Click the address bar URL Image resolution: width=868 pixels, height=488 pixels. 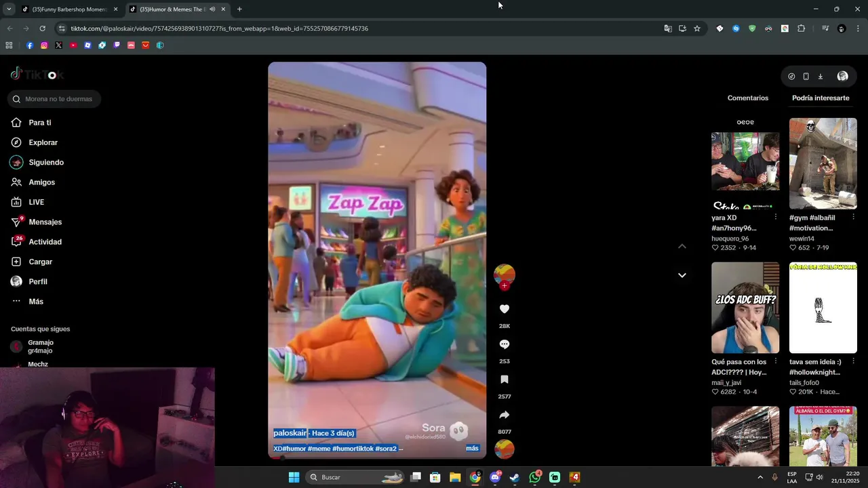(220, 28)
